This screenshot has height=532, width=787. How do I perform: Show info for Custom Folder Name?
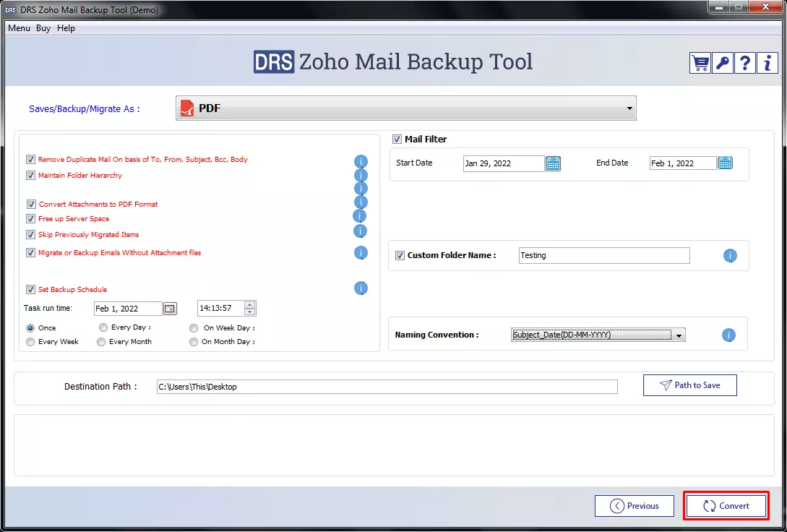730,255
